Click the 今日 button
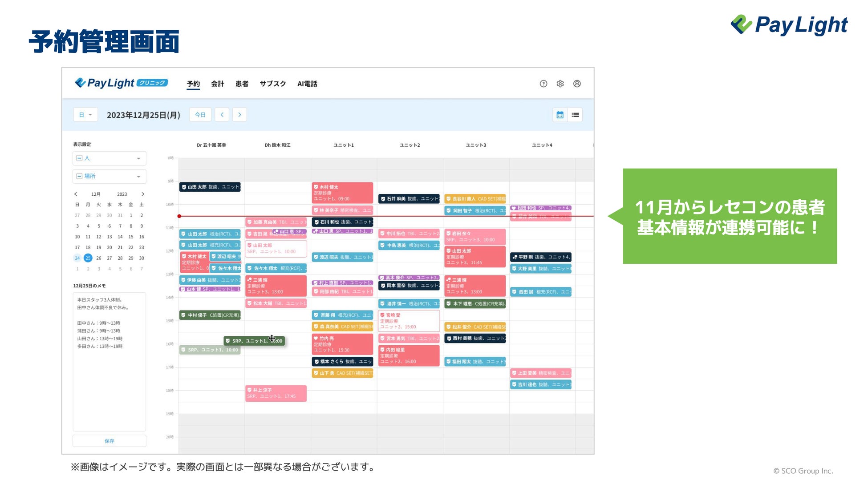The width and height of the screenshot is (868, 488). click(x=200, y=115)
